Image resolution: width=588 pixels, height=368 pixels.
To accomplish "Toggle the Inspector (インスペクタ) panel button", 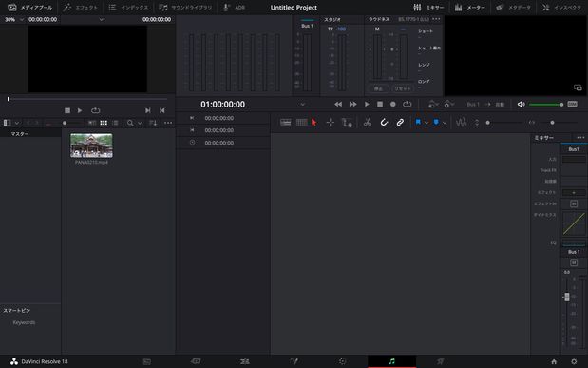I will coord(561,8).
